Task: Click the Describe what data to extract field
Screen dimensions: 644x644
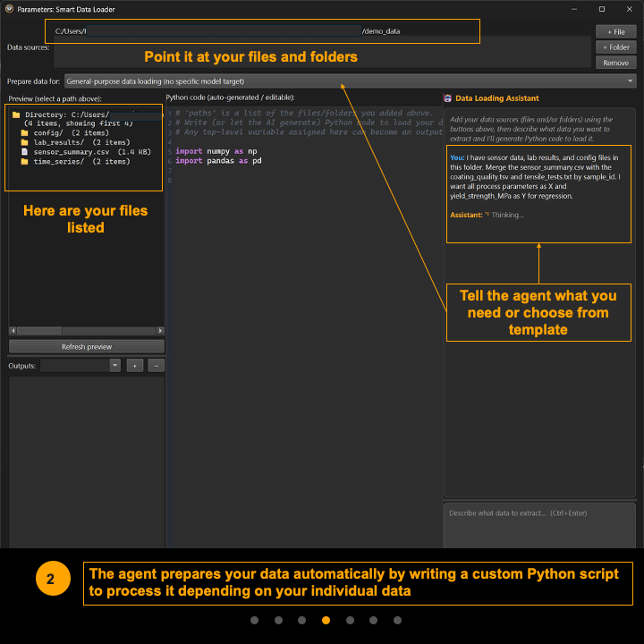Action: (539, 526)
